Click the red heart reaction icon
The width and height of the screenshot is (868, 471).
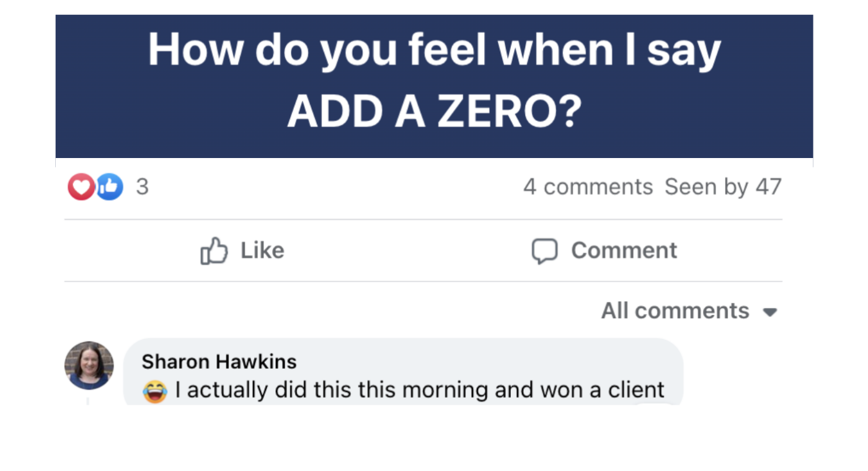(x=81, y=187)
